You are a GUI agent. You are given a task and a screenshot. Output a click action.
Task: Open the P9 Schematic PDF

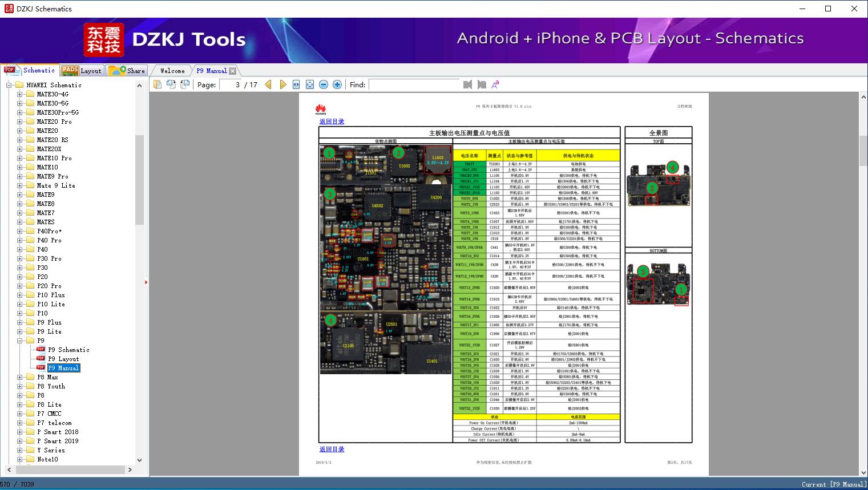click(x=68, y=350)
